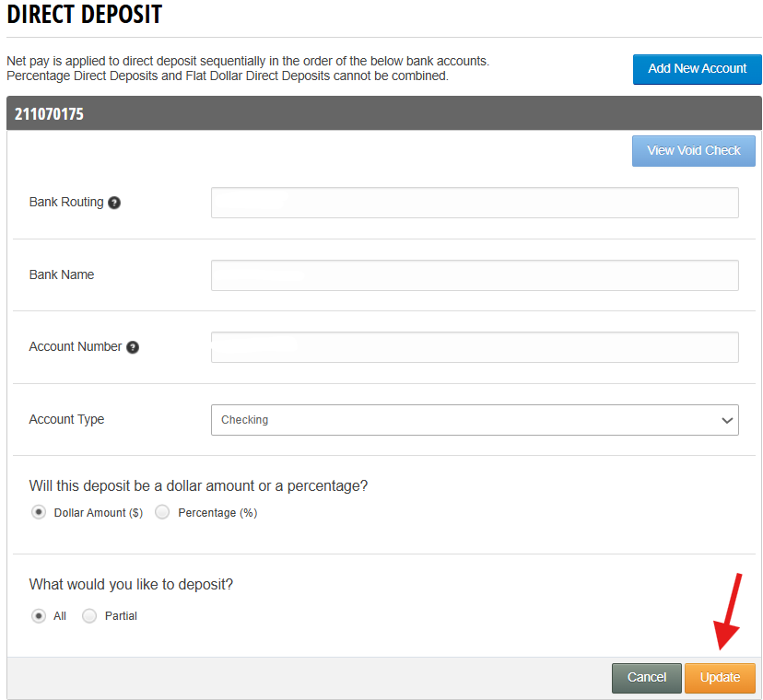Click the Cancel button
Image resolution: width=763 pixels, height=700 pixels.
[x=646, y=678]
